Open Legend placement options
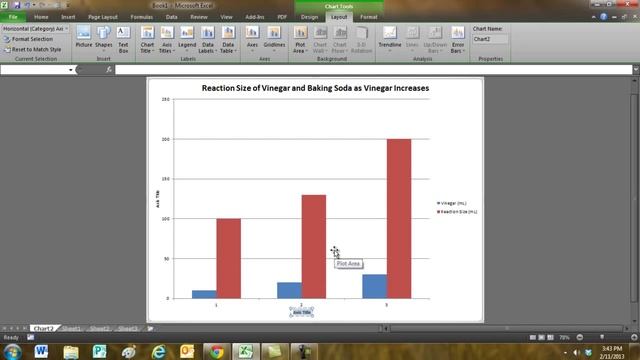This screenshot has width=640, height=360. [x=187, y=38]
